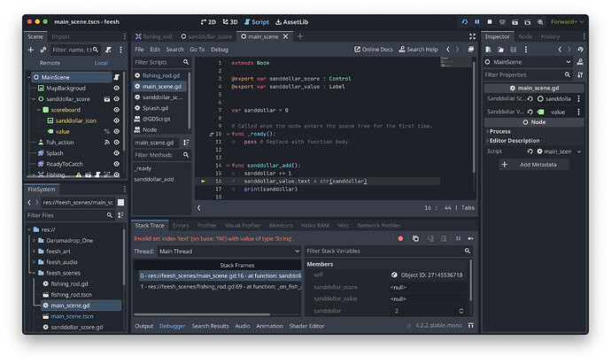The width and height of the screenshot is (611, 364).
Task: Toggle scripts panel with left arrow
Action: point(198,208)
